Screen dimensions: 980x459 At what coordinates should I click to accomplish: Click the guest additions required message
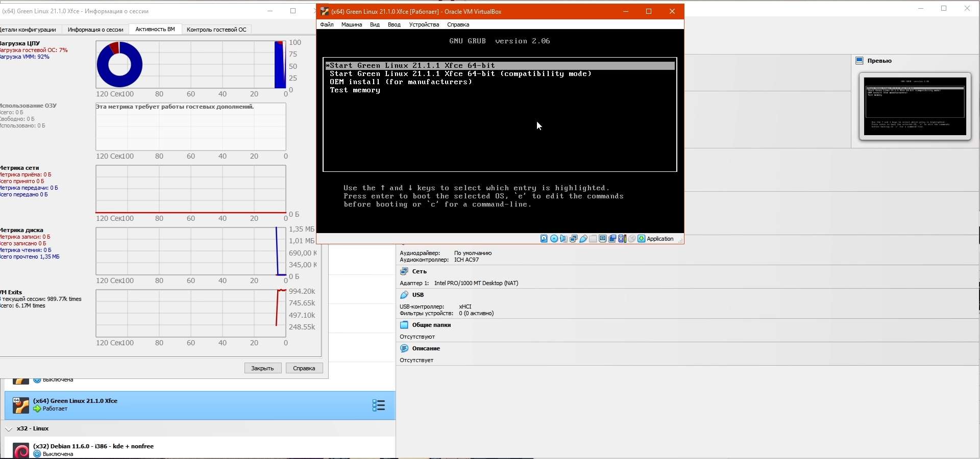pos(175,107)
